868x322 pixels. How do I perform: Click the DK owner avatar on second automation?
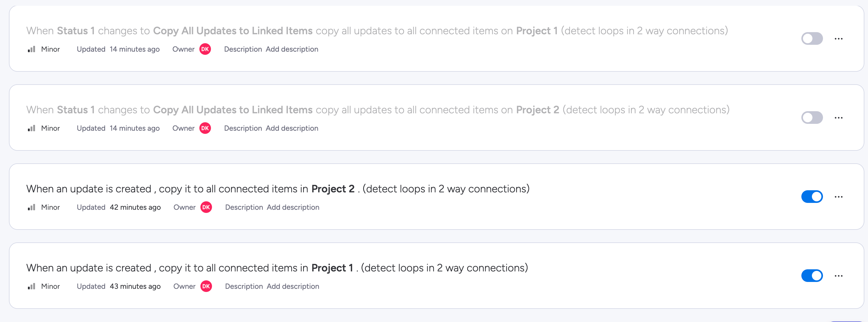(205, 128)
